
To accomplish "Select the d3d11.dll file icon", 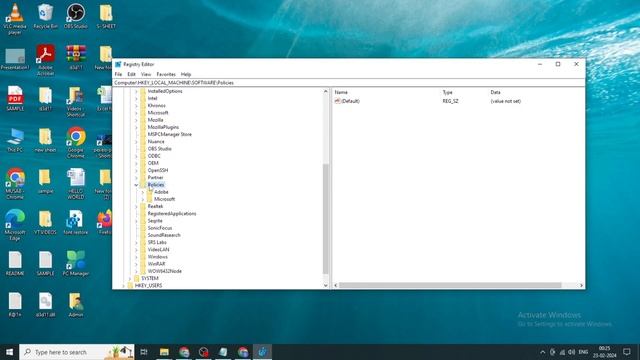I will (x=45, y=304).
